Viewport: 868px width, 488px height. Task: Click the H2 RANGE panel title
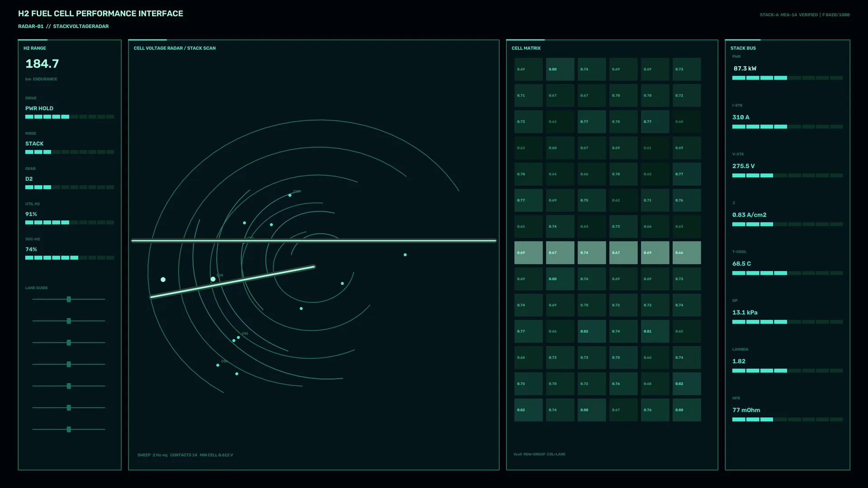click(x=35, y=48)
